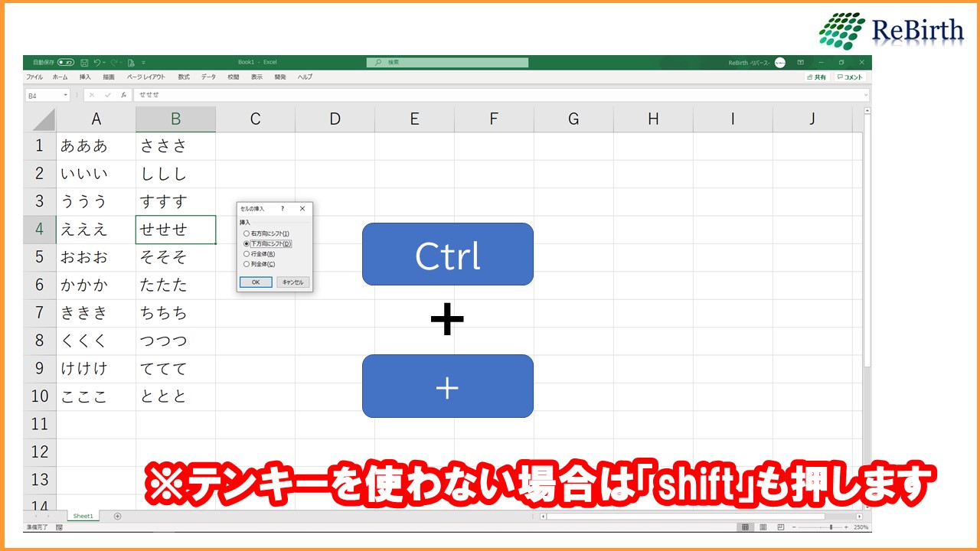Switch to Page Layout view icon
Viewport: 980px width, 551px height.
pyautogui.click(x=763, y=527)
